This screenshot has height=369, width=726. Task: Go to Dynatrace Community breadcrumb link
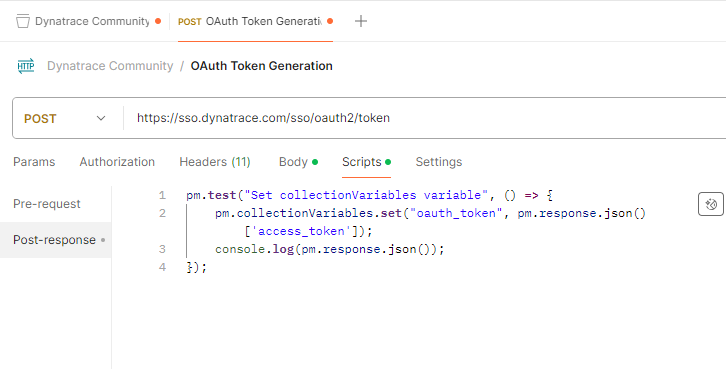coord(110,66)
